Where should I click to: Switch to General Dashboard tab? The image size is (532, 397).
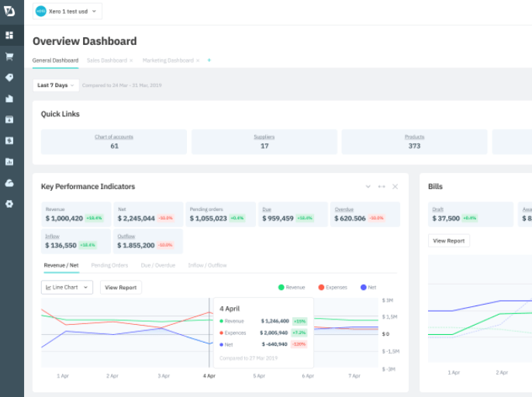(55, 60)
